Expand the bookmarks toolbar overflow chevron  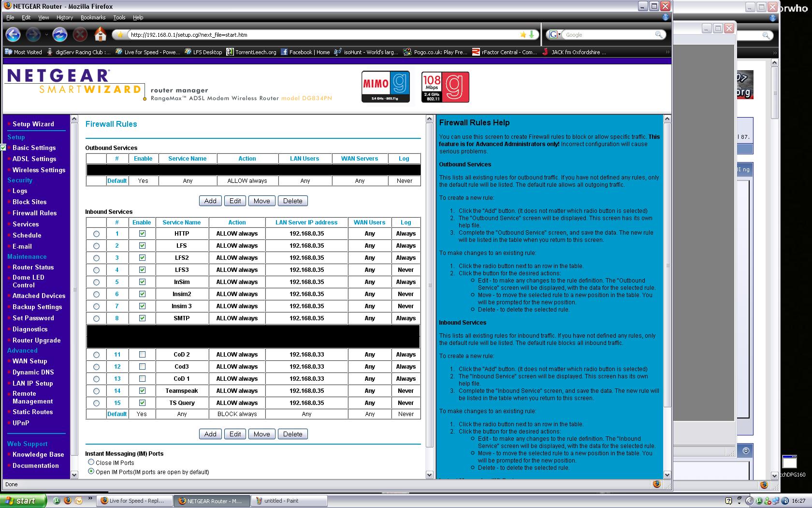667,52
